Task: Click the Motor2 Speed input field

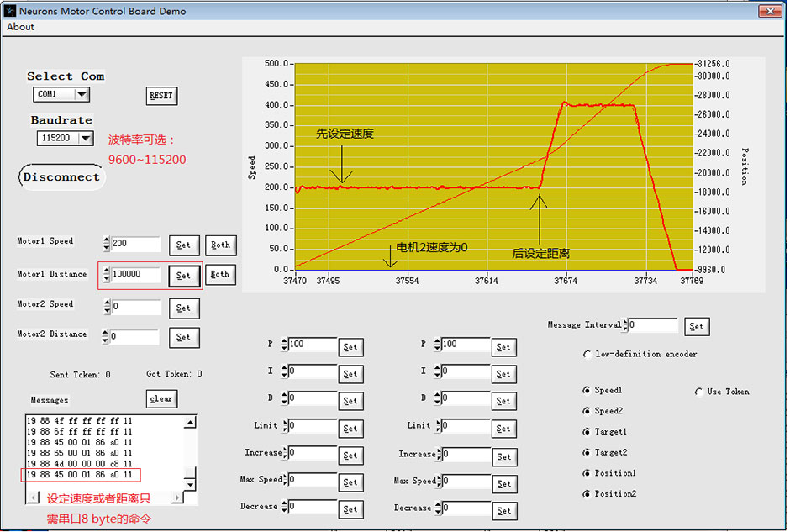Action: [x=136, y=307]
